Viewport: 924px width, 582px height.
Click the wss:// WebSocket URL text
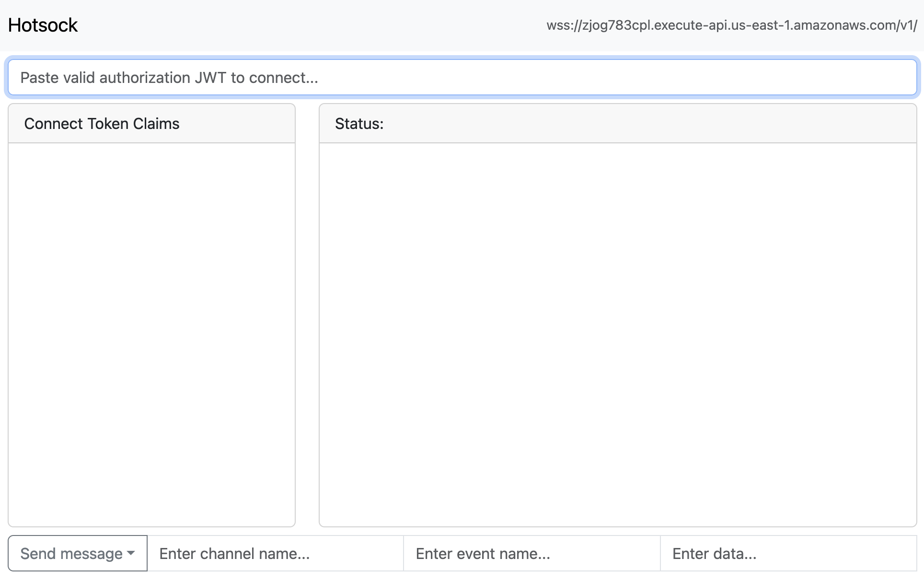731,25
